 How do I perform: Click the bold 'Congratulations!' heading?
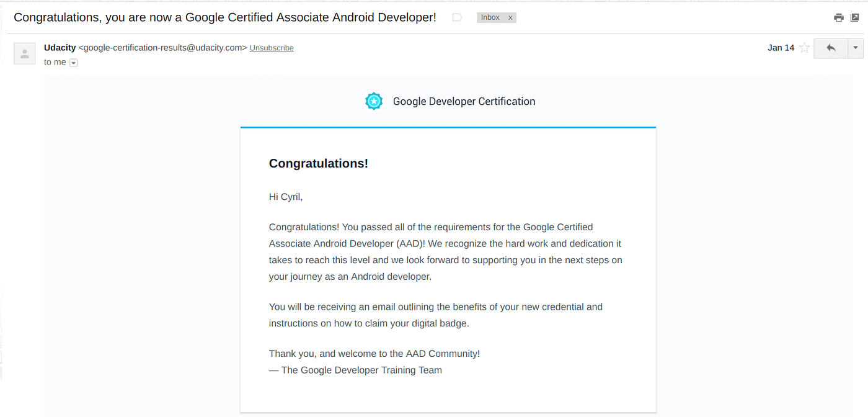[x=319, y=163]
